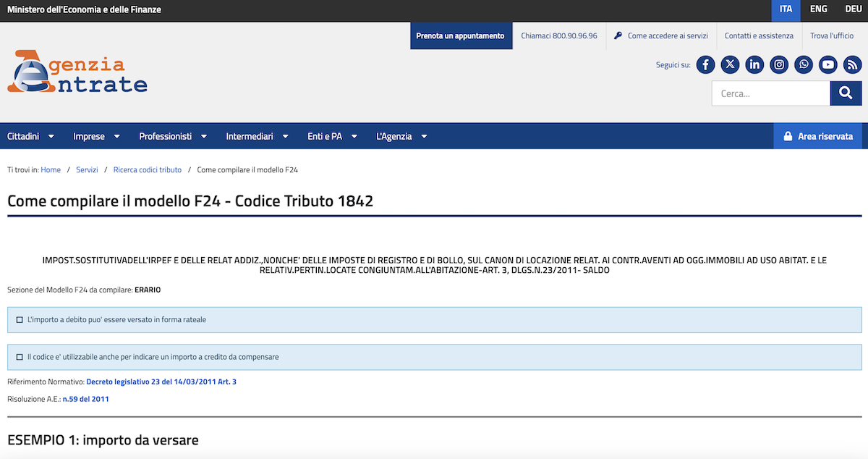Open the Agenzia Entrate Facebook page icon

coord(705,64)
